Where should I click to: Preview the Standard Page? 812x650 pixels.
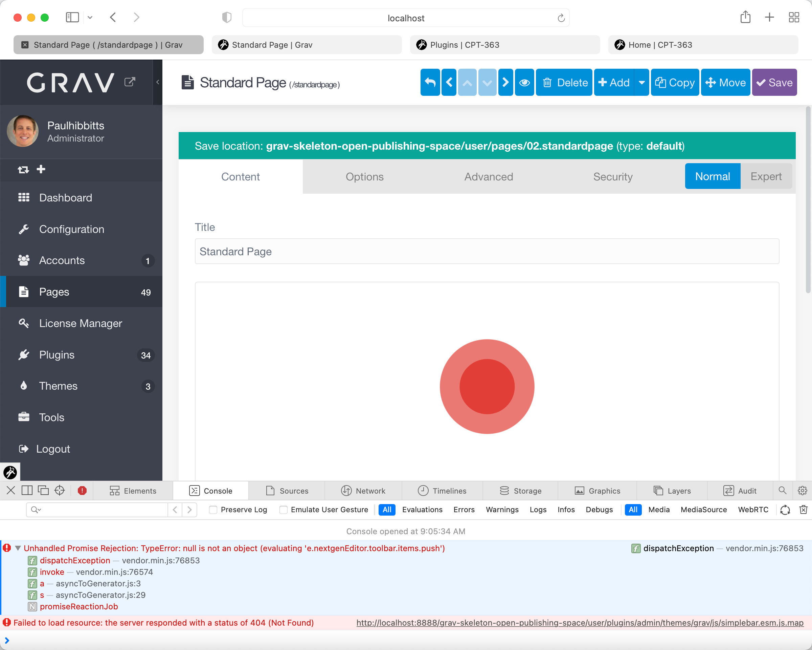point(524,82)
